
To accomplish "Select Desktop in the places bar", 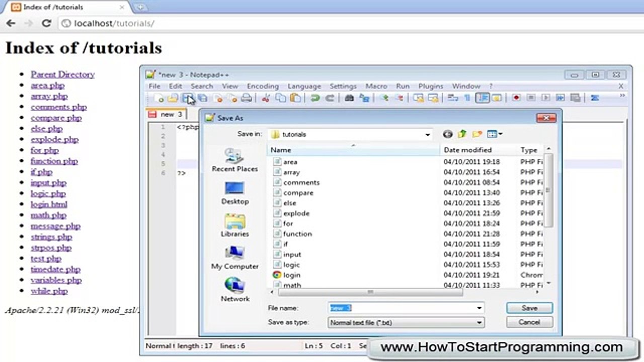I will tap(235, 193).
